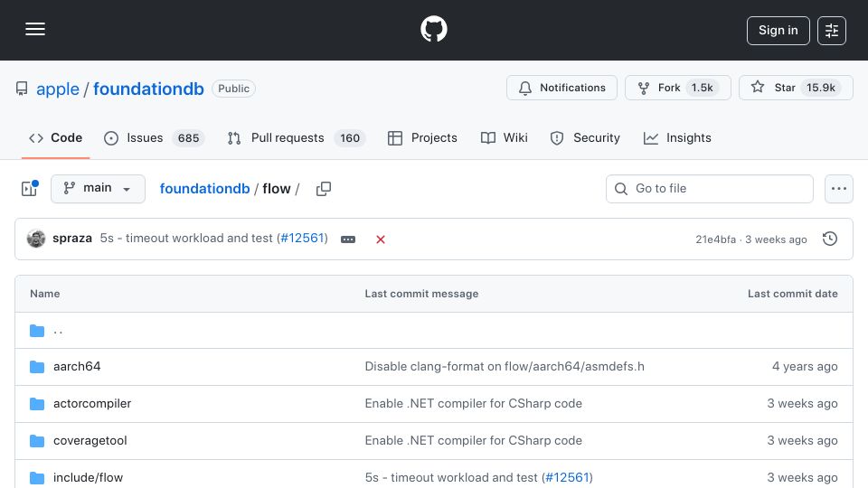Click the aarch64 folder icon

[x=37, y=366]
